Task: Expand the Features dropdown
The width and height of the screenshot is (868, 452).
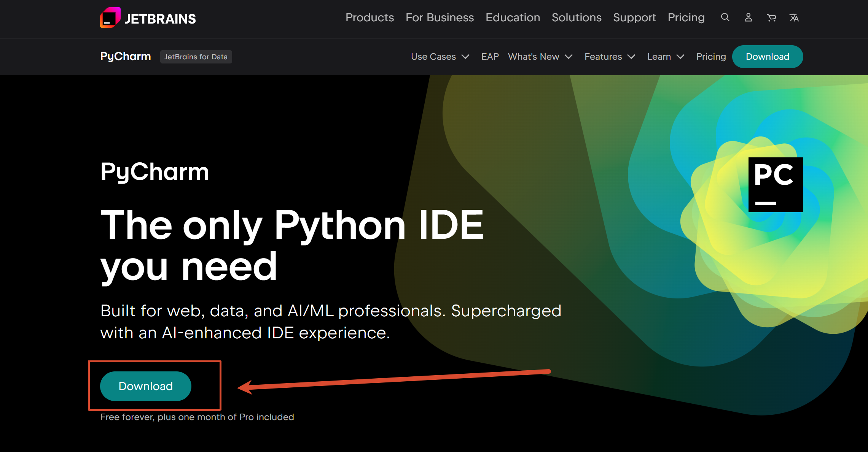Action: (610, 57)
